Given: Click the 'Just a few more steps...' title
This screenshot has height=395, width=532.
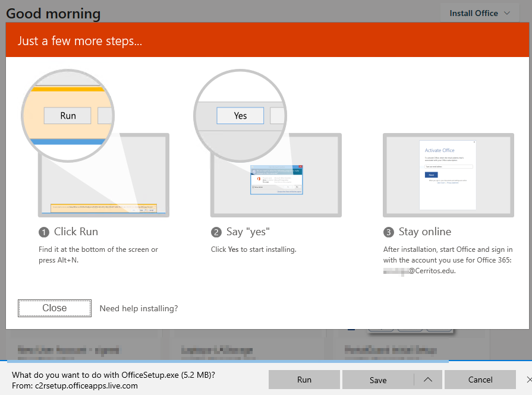Looking at the screenshot, I should tap(80, 41).
